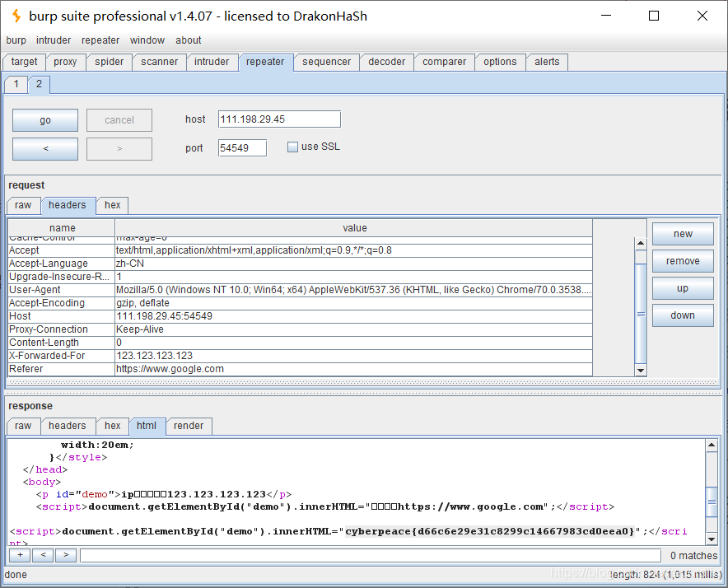The image size is (728, 588).
Task: Click the remove header button
Action: [683, 261]
